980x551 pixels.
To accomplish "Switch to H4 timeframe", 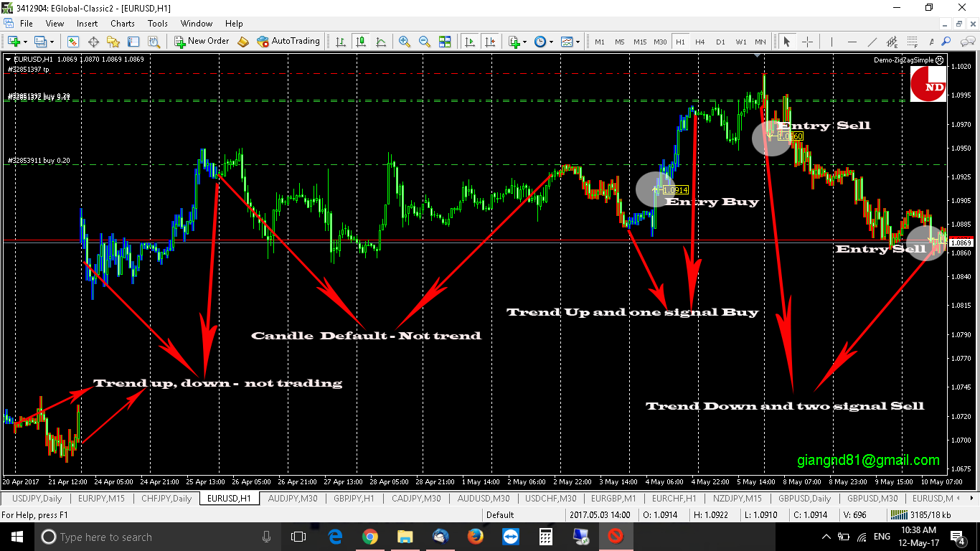I will (x=699, y=42).
